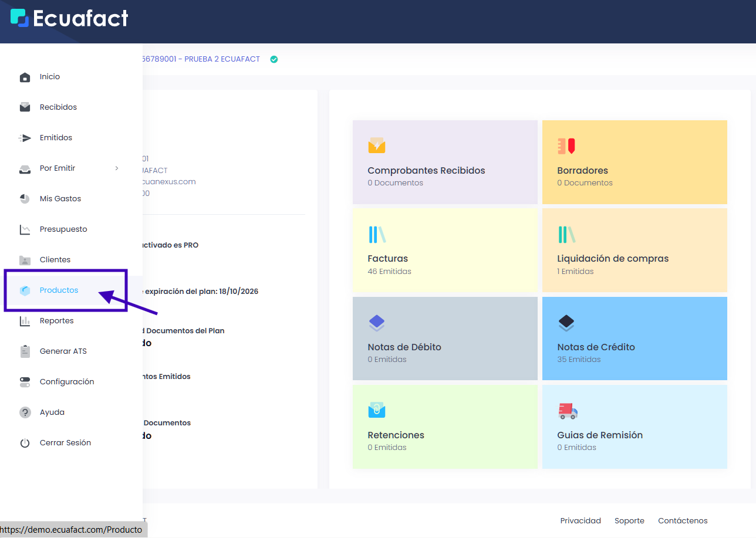Expand the Por Emitir submenu chevron
The image size is (756, 538).
tap(117, 168)
